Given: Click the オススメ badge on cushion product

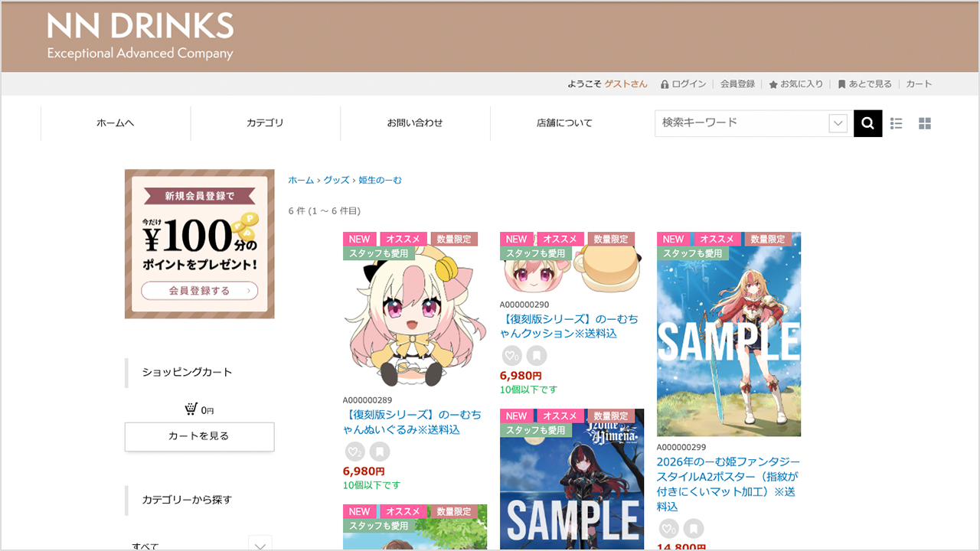Looking at the screenshot, I should (560, 240).
